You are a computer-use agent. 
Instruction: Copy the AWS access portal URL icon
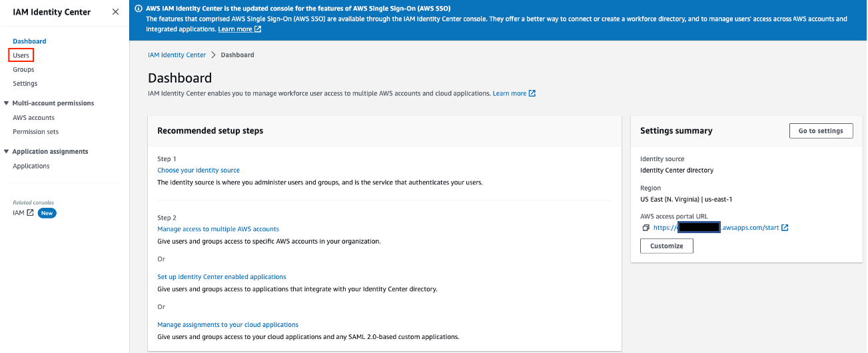point(646,228)
